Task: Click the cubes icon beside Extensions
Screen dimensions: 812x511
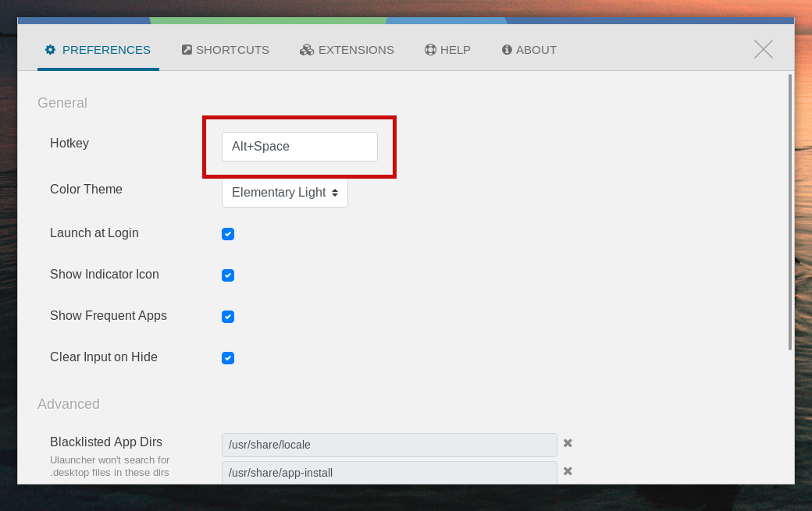Action: tap(307, 50)
